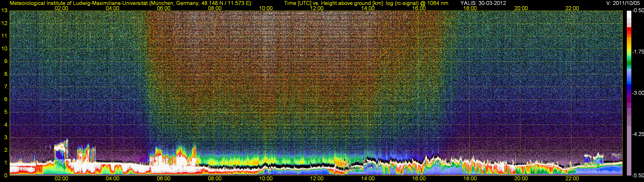644x182 pixels.
Task: Click the 3 km height axis label
Action: tap(6, 138)
